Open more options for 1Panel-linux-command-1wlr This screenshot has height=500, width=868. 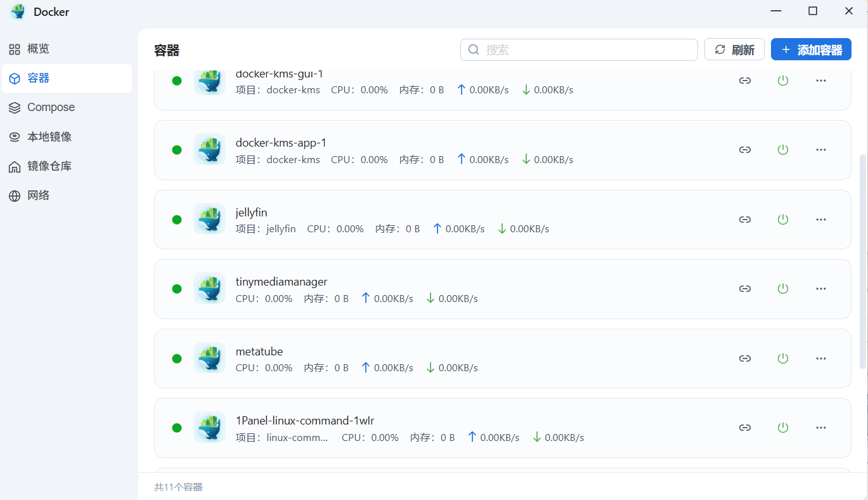821,428
